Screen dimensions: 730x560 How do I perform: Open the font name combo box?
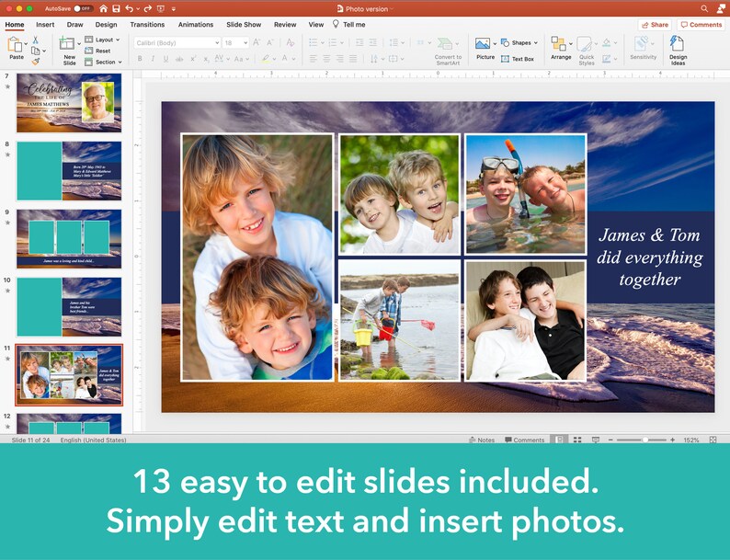177,43
